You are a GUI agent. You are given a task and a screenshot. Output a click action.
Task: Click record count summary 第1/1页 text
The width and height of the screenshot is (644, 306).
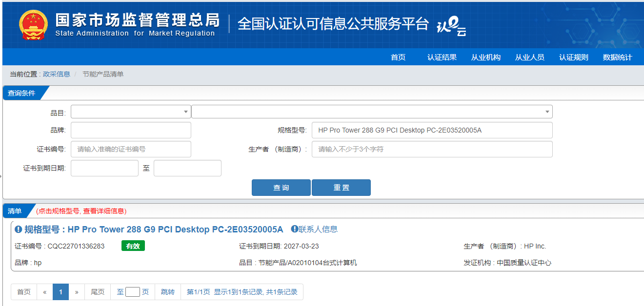(242, 292)
